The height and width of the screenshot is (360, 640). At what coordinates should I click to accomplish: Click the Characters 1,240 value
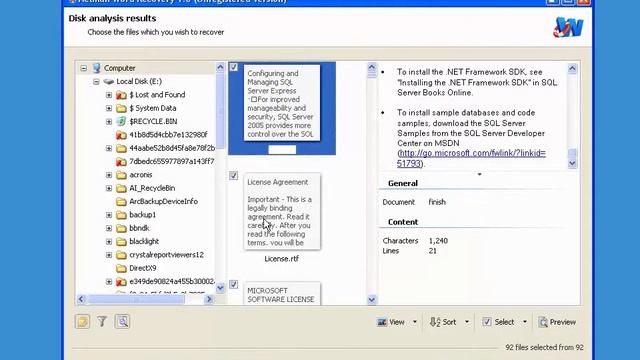(x=438, y=241)
